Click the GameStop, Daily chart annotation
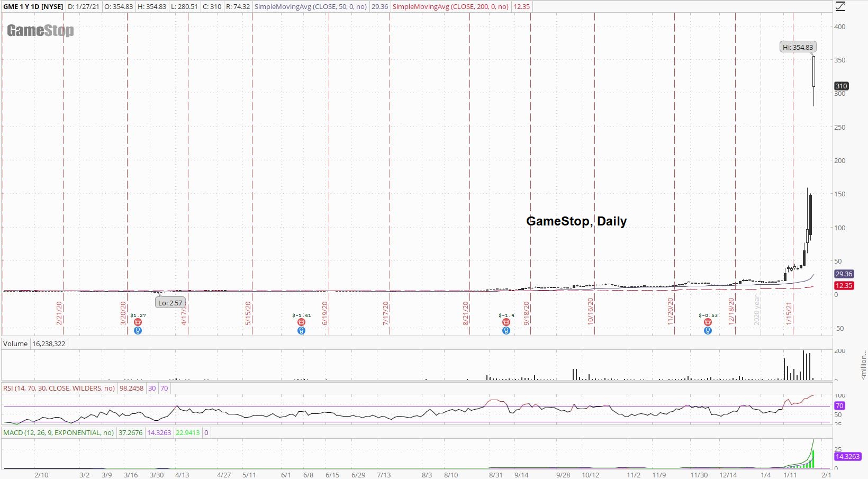Image resolution: width=868 pixels, height=479 pixels. pos(576,221)
